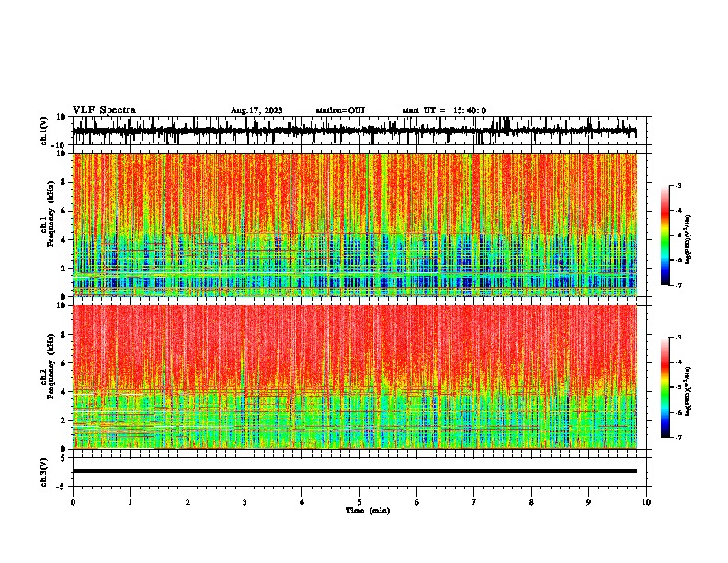Click time axis tick label '2'

(188, 502)
